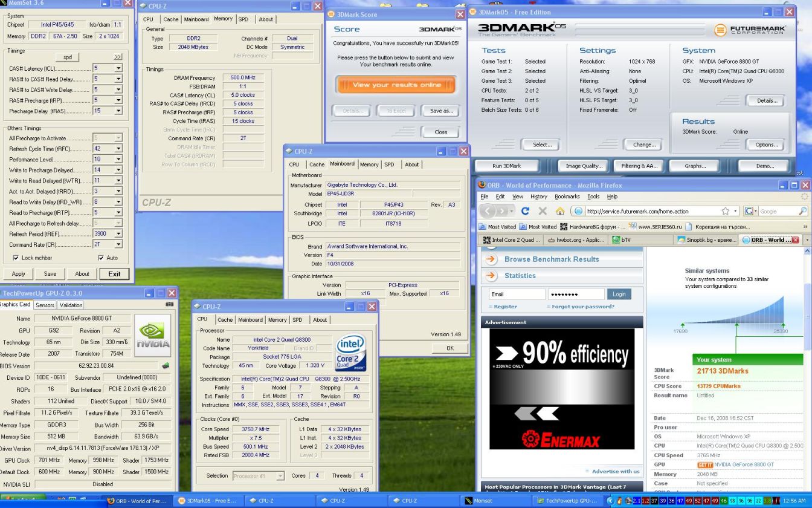Screen dimensions: 812x508
Task: Click GPU-Z screenshot camera icon
Action: [x=169, y=305]
